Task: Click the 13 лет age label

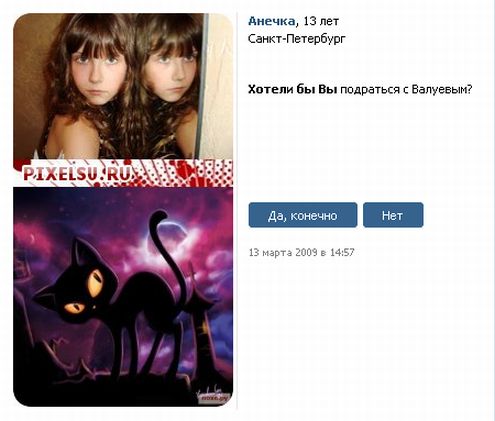Action: pyautogui.click(x=321, y=21)
